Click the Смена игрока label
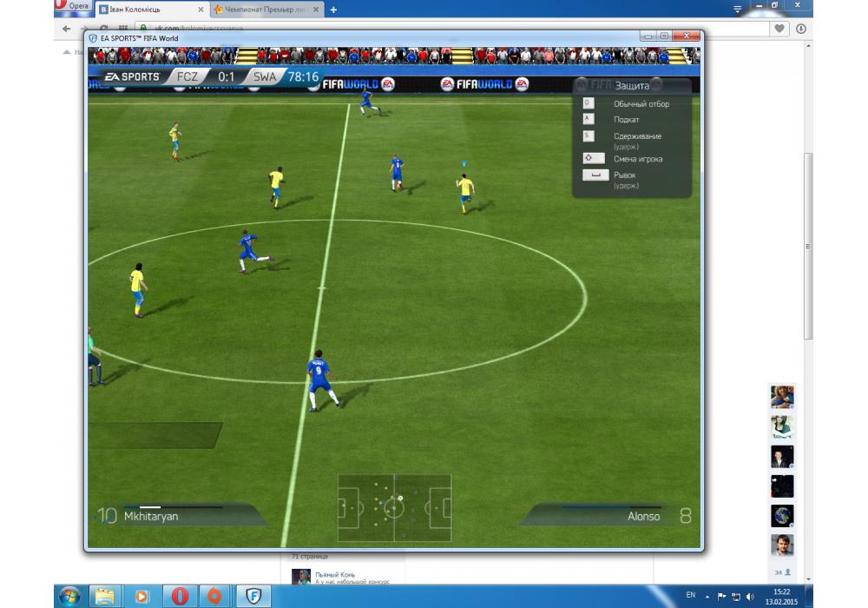 [638, 159]
